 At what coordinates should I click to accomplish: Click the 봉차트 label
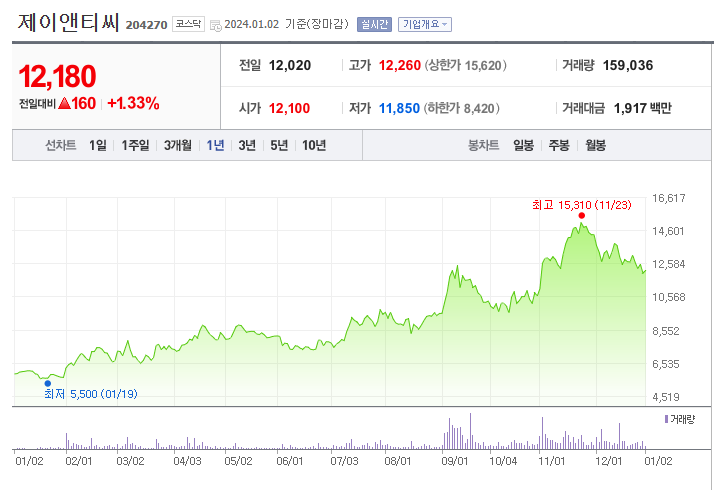pyautogui.click(x=484, y=145)
